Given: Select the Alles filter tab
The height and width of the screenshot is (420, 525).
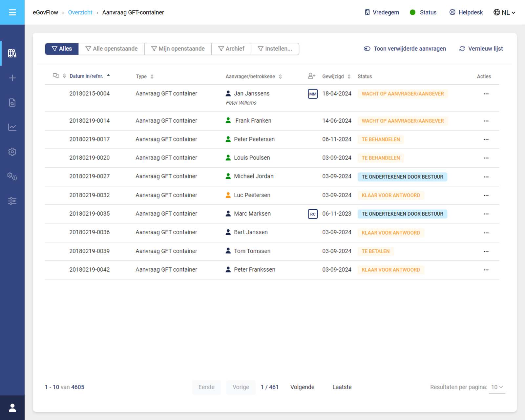Looking at the screenshot, I should [x=62, y=49].
